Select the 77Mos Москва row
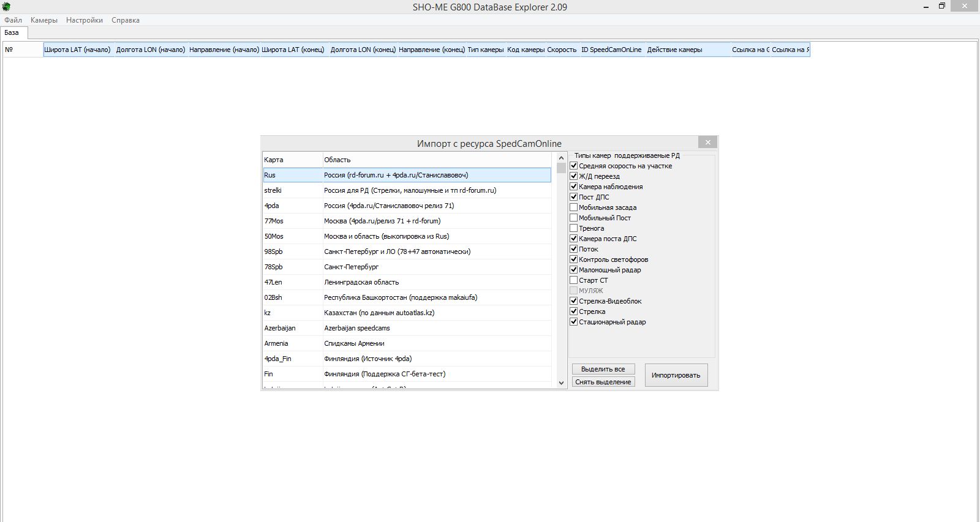This screenshot has width=980, height=522. [407, 221]
